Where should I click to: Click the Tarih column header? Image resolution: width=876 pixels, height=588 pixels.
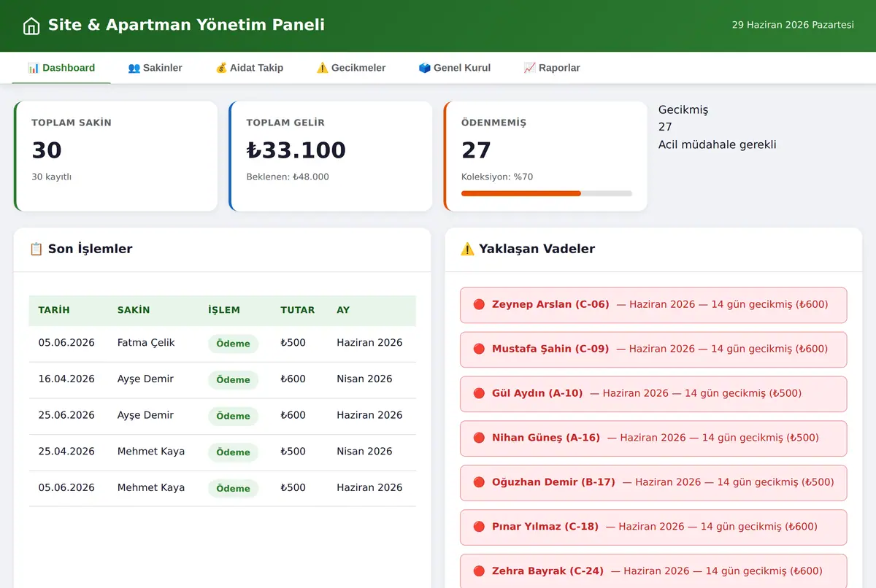point(54,310)
